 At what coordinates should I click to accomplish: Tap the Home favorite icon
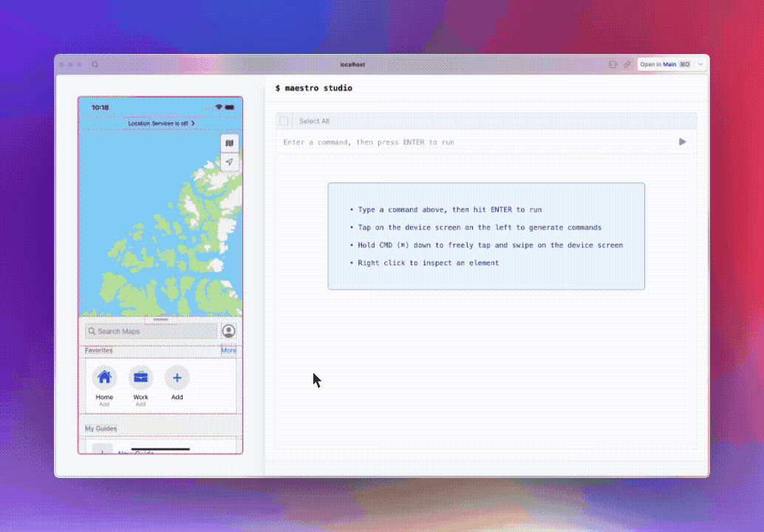104,378
